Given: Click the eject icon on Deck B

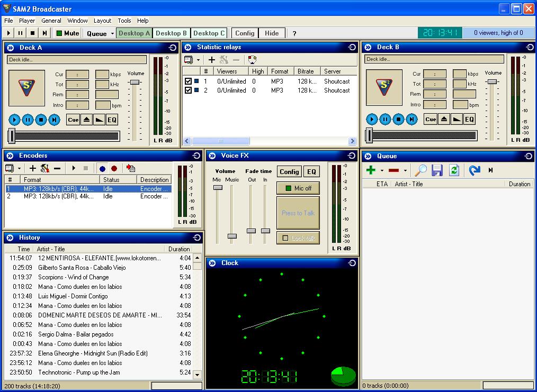Looking at the screenshot, I should (444, 120).
